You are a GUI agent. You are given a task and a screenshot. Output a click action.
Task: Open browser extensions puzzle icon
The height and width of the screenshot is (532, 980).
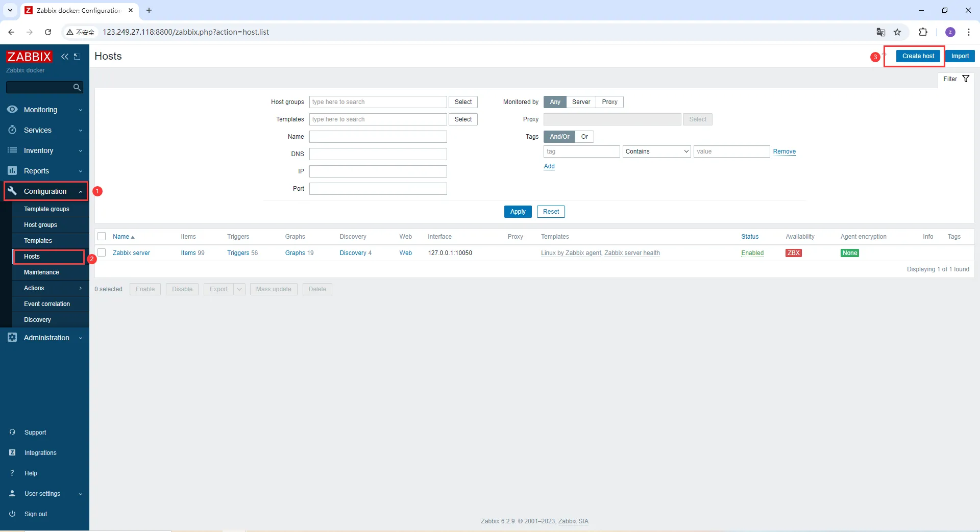pos(923,32)
